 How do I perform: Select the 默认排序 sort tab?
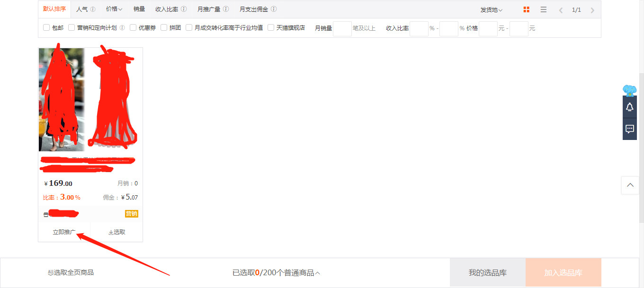tap(54, 9)
